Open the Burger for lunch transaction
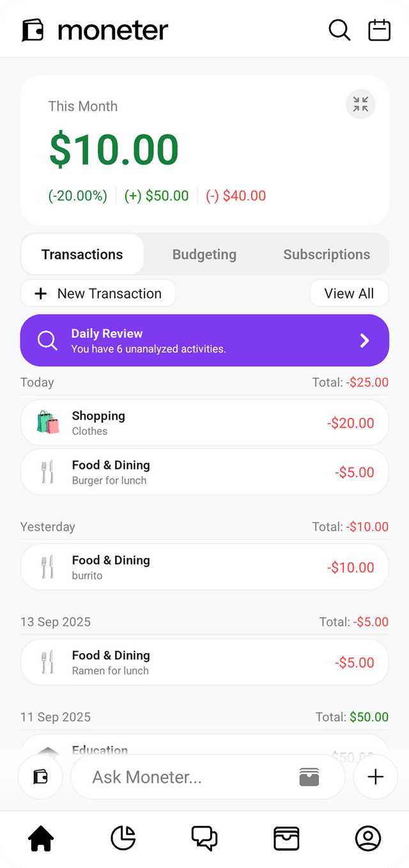Viewport: 409px width, 868px height. [204, 472]
